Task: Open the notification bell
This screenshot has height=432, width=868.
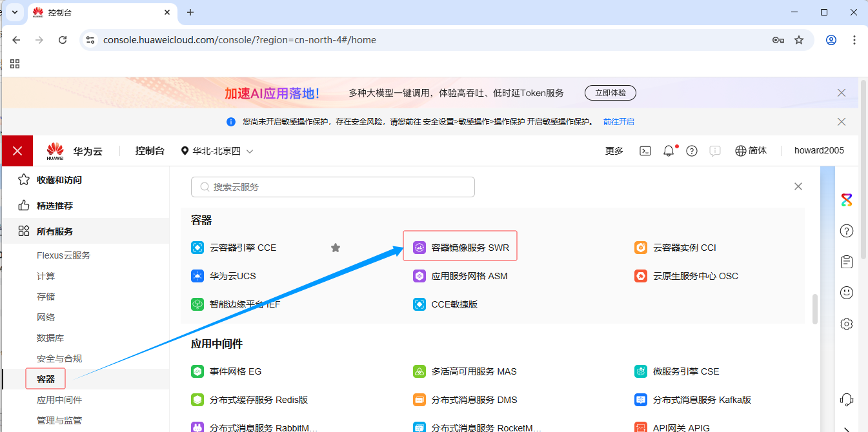Action: (x=669, y=151)
